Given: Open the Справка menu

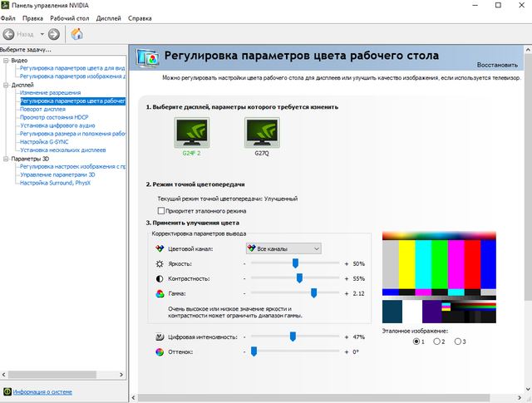Looking at the screenshot, I should click(x=140, y=18).
